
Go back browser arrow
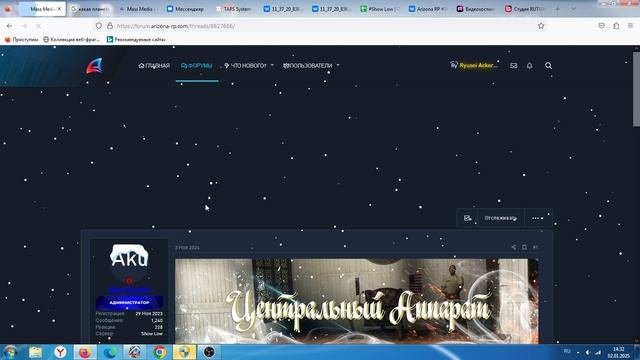point(9,26)
